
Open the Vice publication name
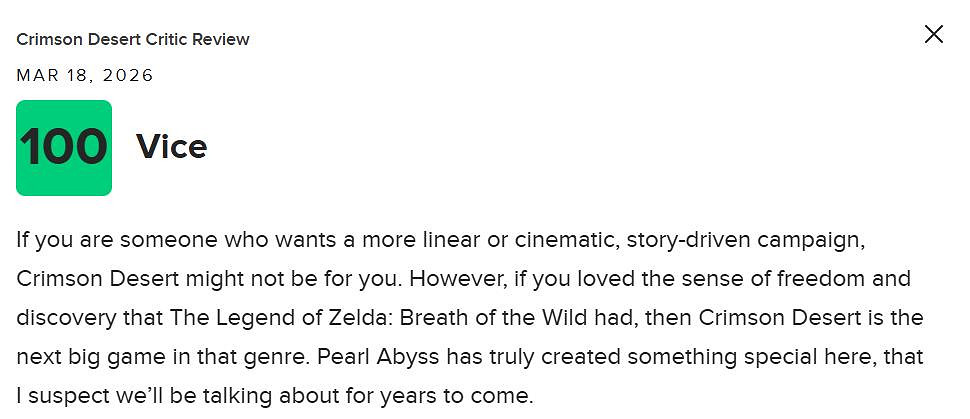(x=172, y=147)
